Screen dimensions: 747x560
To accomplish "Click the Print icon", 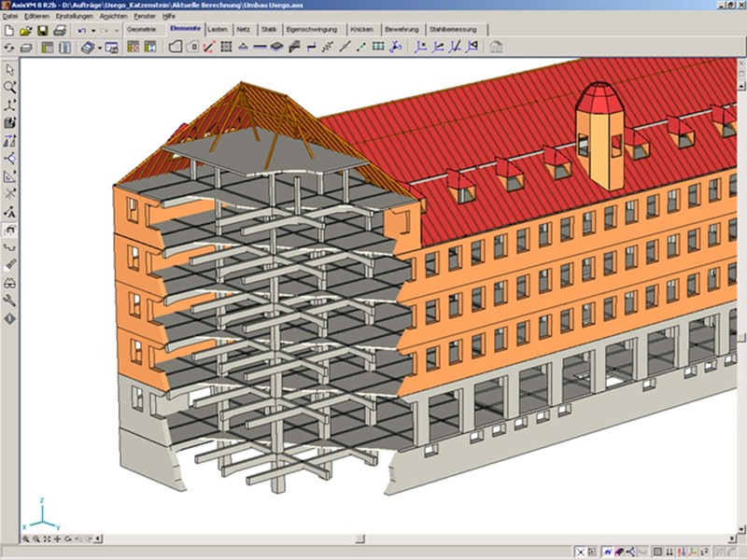I will (60, 31).
